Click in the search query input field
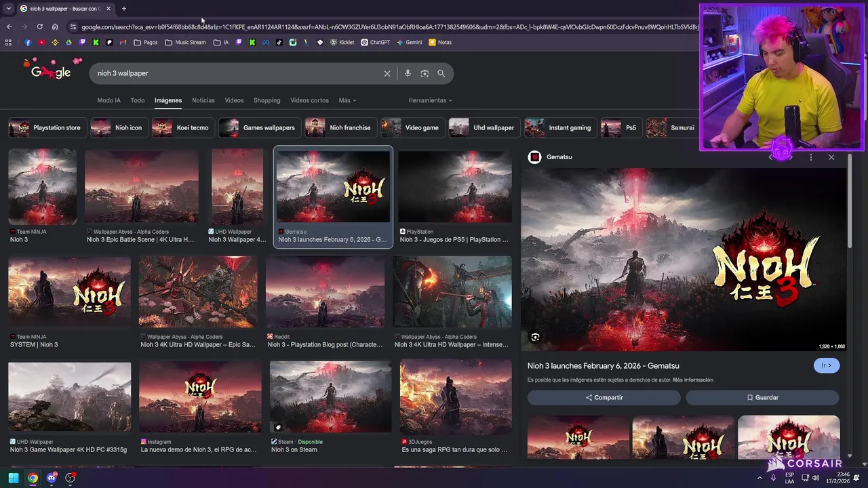 click(x=237, y=73)
